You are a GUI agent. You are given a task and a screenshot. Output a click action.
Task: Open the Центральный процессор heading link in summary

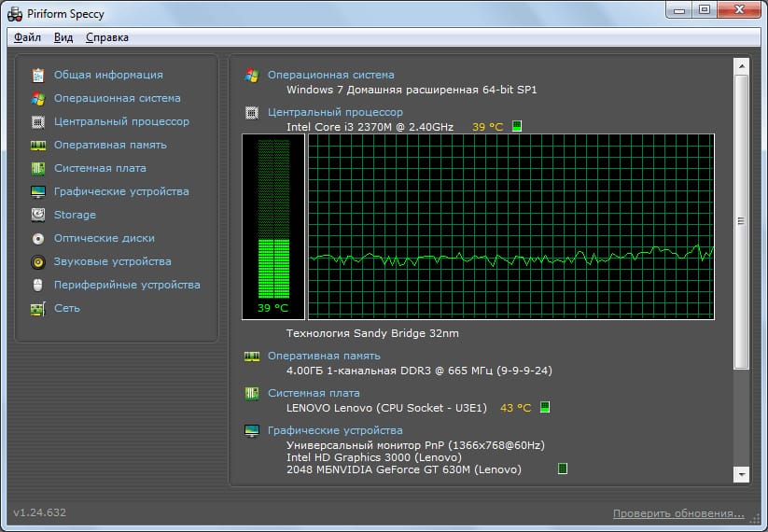(x=335, y=112)
